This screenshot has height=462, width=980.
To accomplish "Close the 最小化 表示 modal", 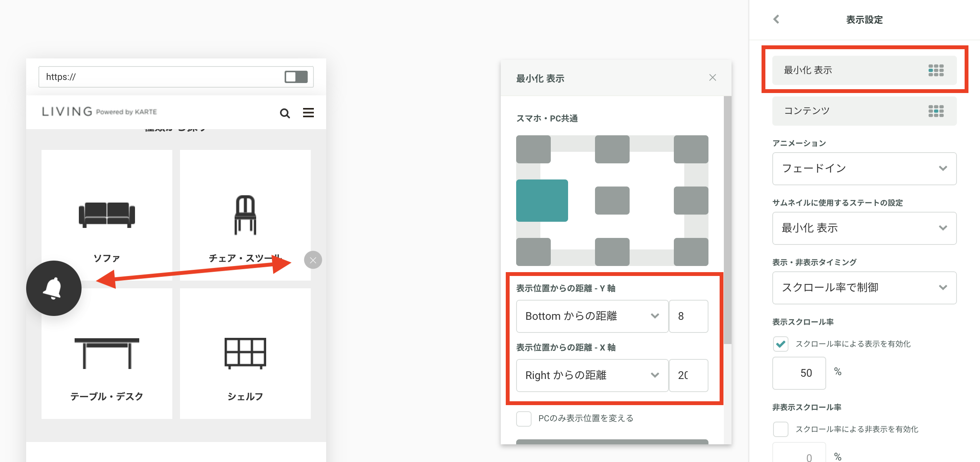I will (x=712, y=77).
